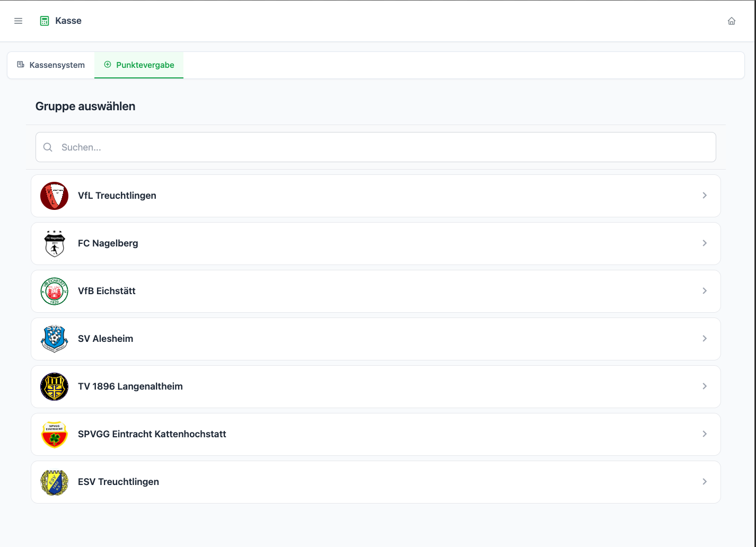Open VfB Eichstätt via its chevron

pyautogui.click(x=705, y=291)
